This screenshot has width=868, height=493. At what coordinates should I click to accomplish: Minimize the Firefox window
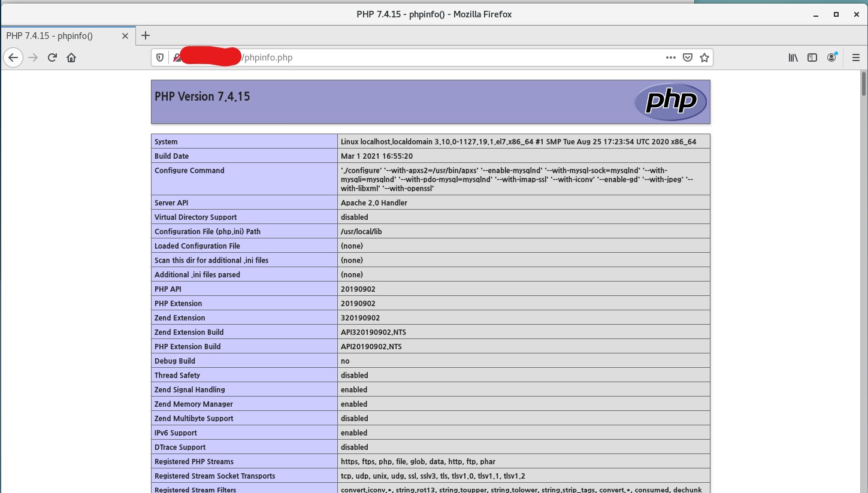coord(815,14)
